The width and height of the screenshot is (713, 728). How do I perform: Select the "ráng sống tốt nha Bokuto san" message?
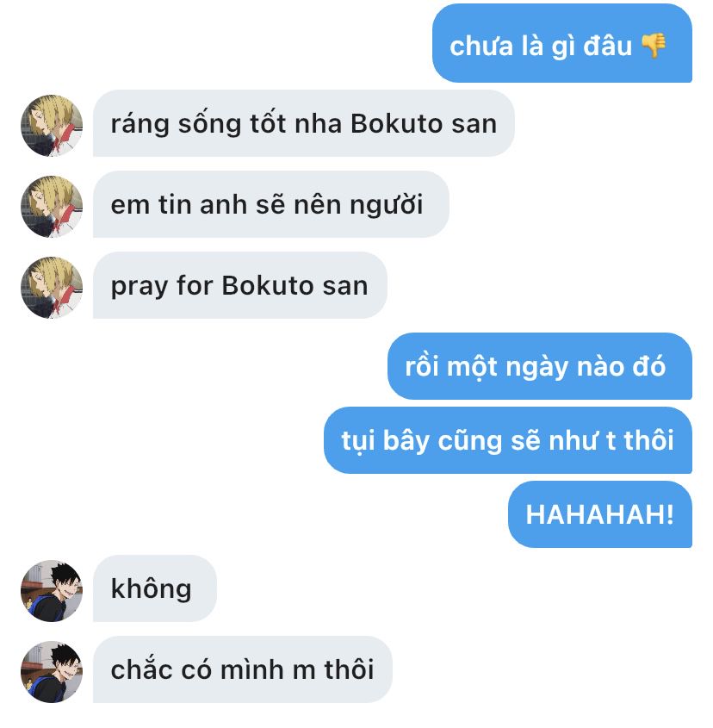tap(304, 123)
